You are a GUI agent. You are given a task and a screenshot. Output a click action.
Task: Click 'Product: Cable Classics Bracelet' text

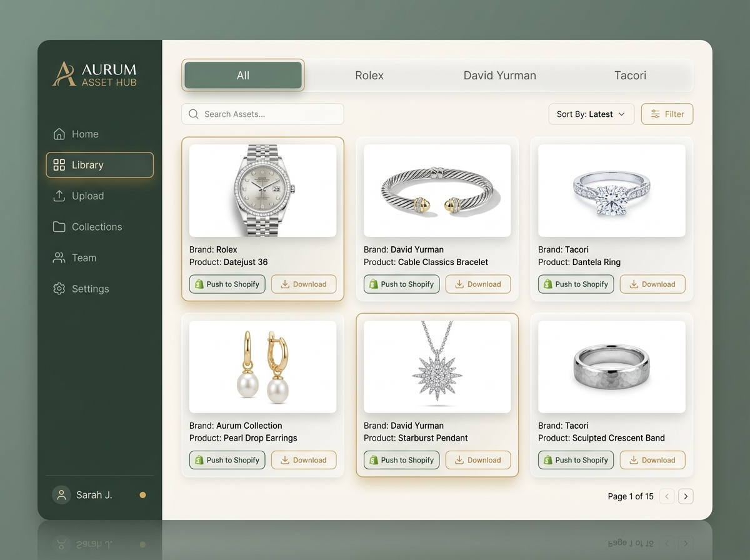tap(426, 262)
